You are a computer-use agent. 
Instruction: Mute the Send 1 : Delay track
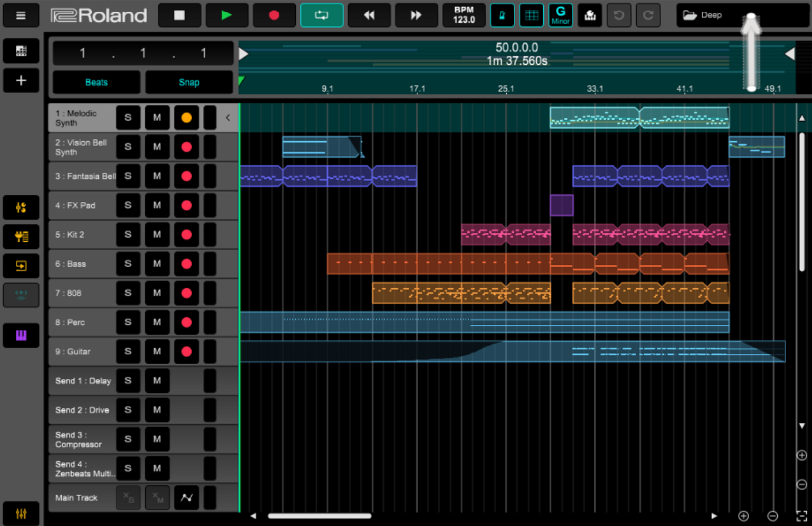[x=157, y=381]
